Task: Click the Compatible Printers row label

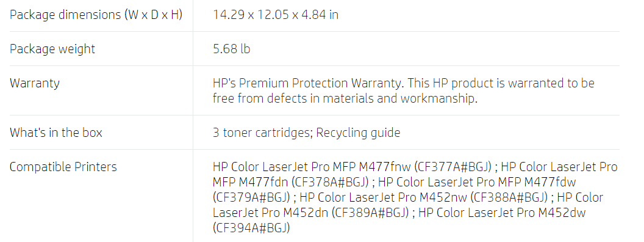Action: (63, 167)
